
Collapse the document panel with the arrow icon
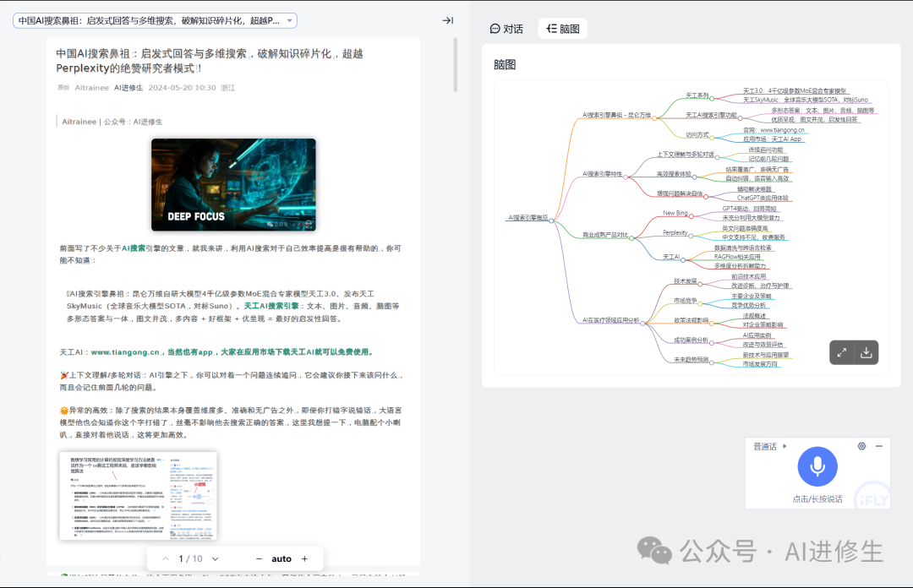448,21
